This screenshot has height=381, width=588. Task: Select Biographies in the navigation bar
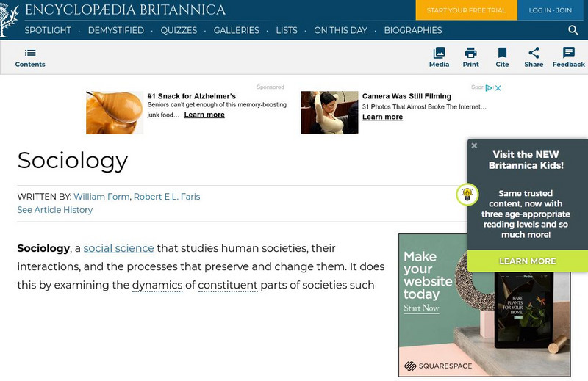[413, 30]
